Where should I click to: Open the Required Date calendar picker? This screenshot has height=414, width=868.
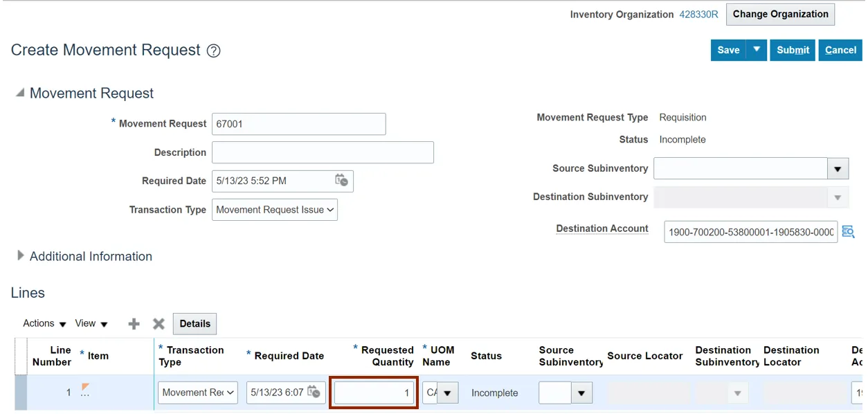click(x=341, y=181)
